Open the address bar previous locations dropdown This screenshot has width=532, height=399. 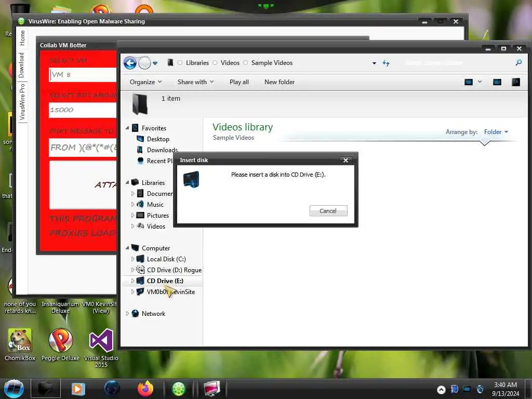(x=374, y=63)
